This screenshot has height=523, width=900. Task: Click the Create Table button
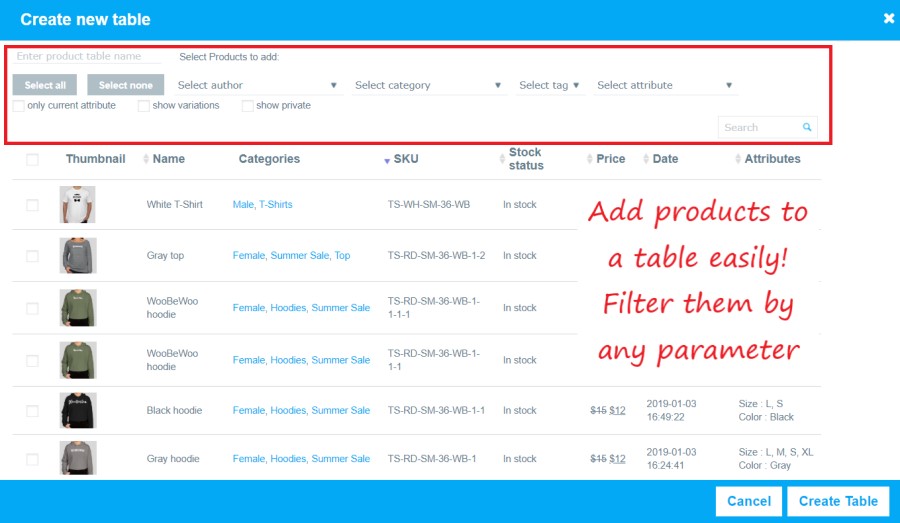(x=837, y=501)
